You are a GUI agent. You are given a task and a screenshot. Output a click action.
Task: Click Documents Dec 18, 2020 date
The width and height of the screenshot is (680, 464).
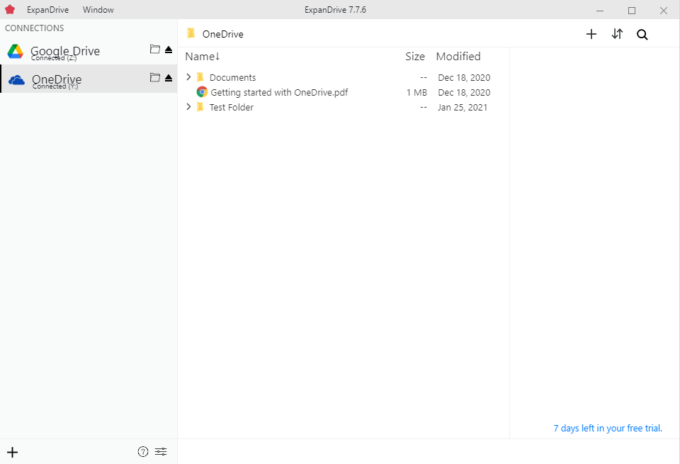[x=464, y=78]
